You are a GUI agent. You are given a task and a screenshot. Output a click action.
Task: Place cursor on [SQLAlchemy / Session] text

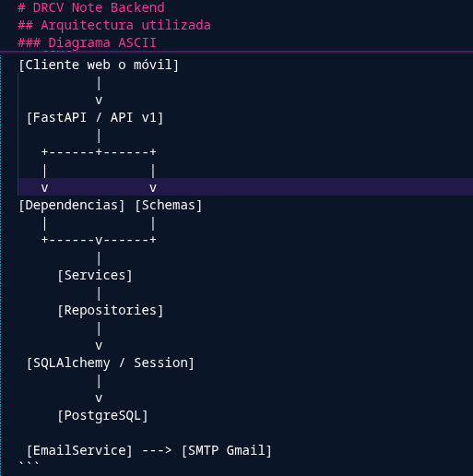[x=111, y=363]
